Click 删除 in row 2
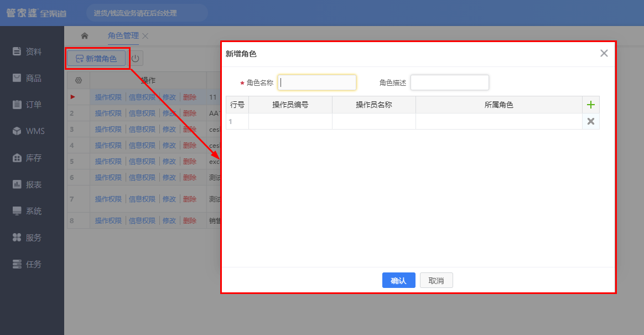This screenshot has height=335, width=644. (190, 114)
